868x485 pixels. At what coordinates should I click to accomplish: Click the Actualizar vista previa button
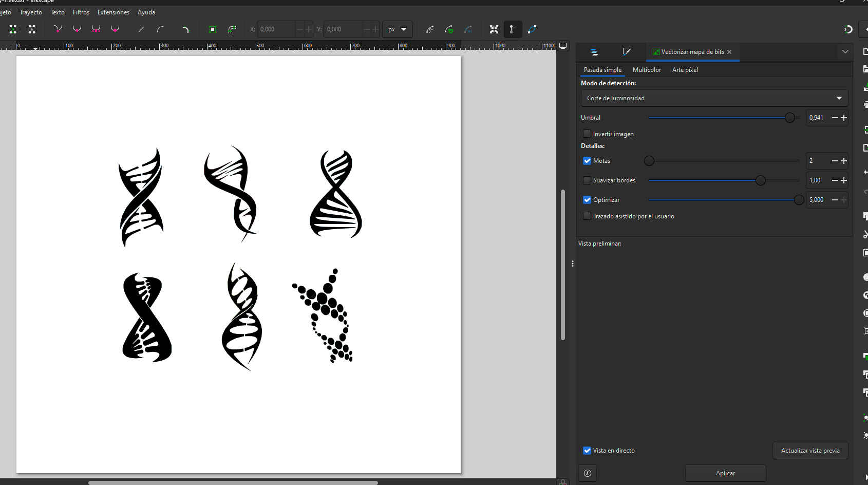810,451
